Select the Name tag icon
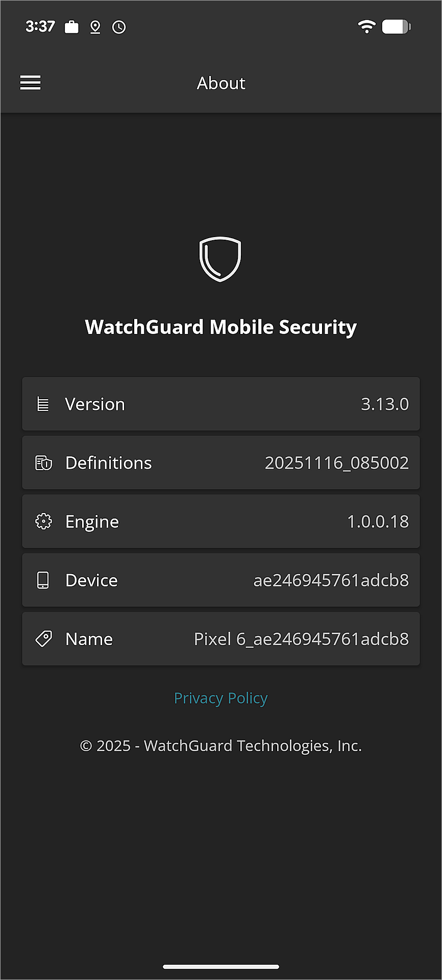 (x=43, y=638)
